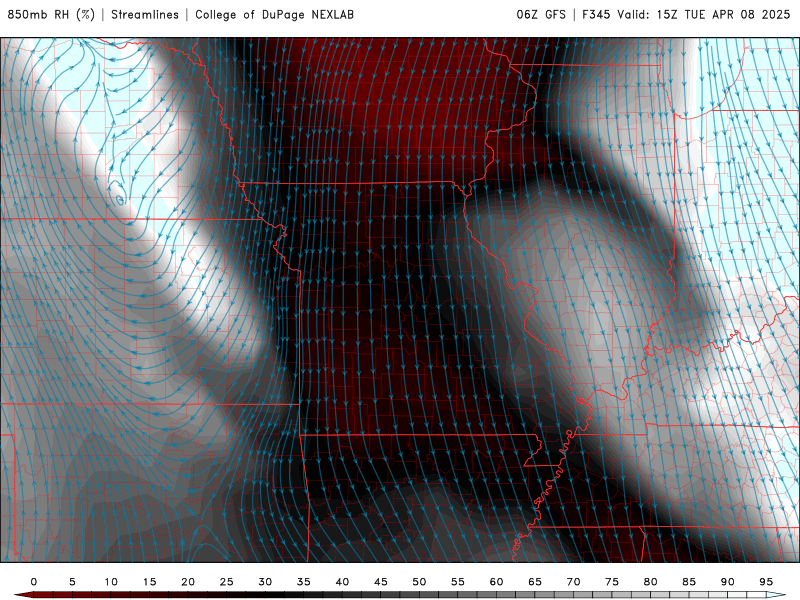Select the "10" label on the color scale
The height and width of the screenshot is (600, 800).
click(111, 582)
